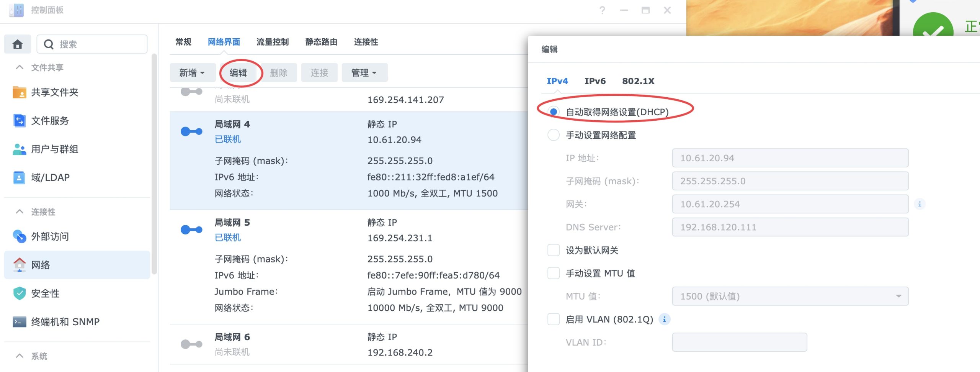Switch to Traffic Control (流量控制) tab
Viewport: 980px width, 372px height.
click(272, 42)
